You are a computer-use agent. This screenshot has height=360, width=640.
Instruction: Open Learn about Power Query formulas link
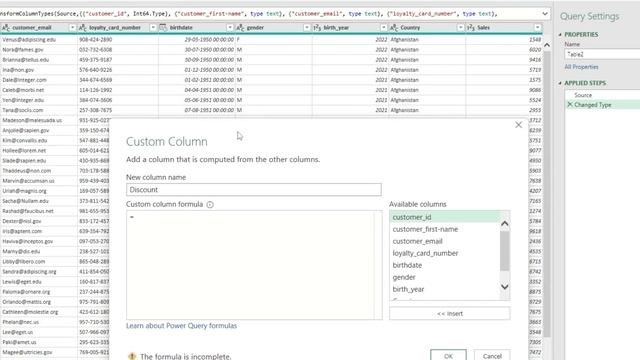pos(181,326)
